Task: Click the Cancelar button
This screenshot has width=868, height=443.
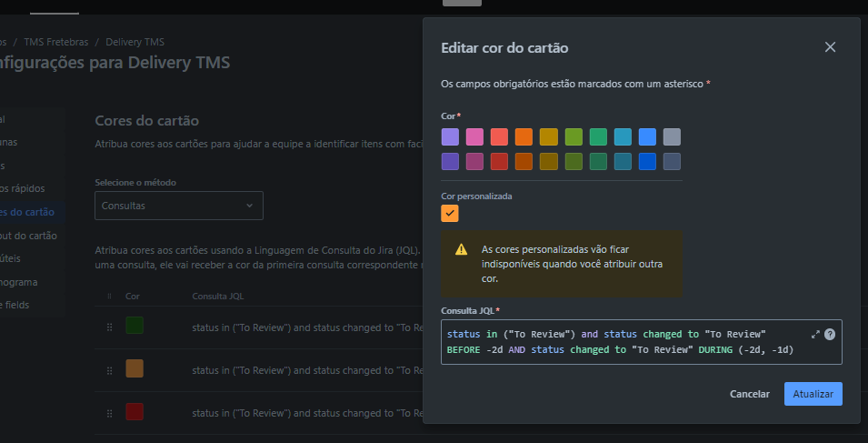Action: (x=750, y=394)
